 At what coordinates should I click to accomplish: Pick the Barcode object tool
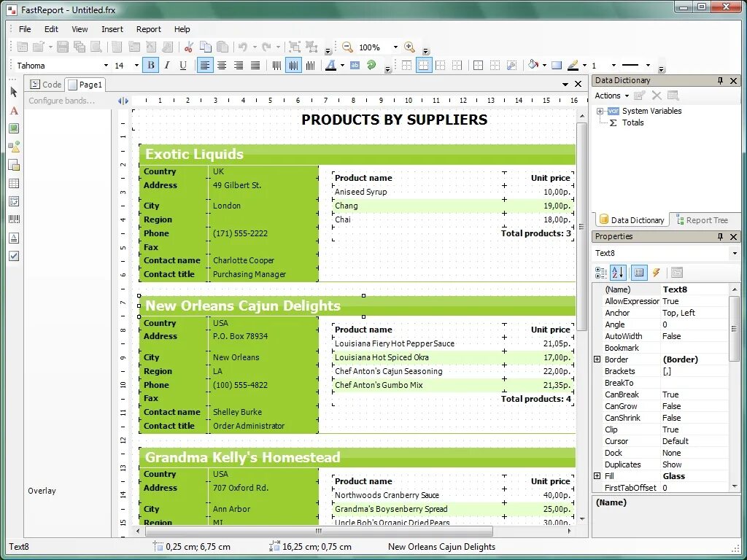click(x=14, y=219)
